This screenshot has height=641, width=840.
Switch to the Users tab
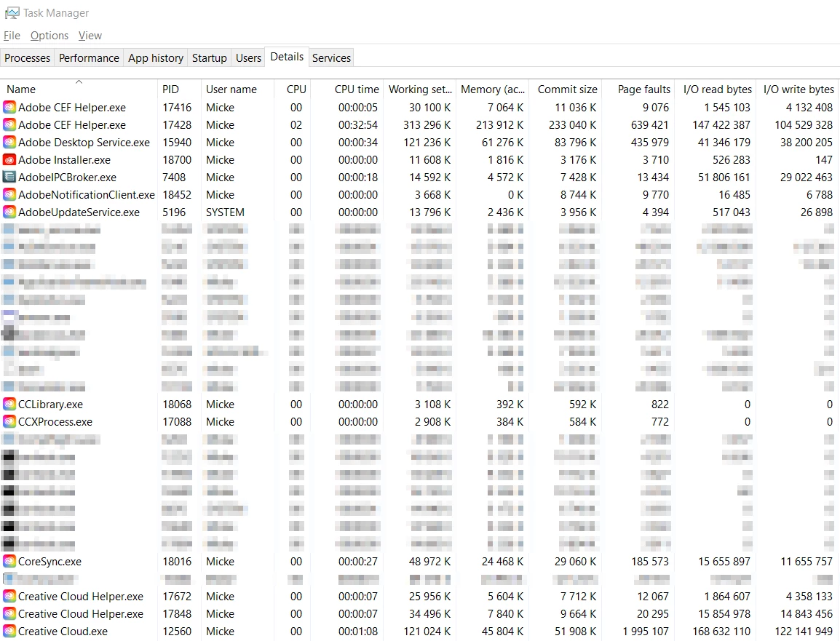tap(248, 57)
